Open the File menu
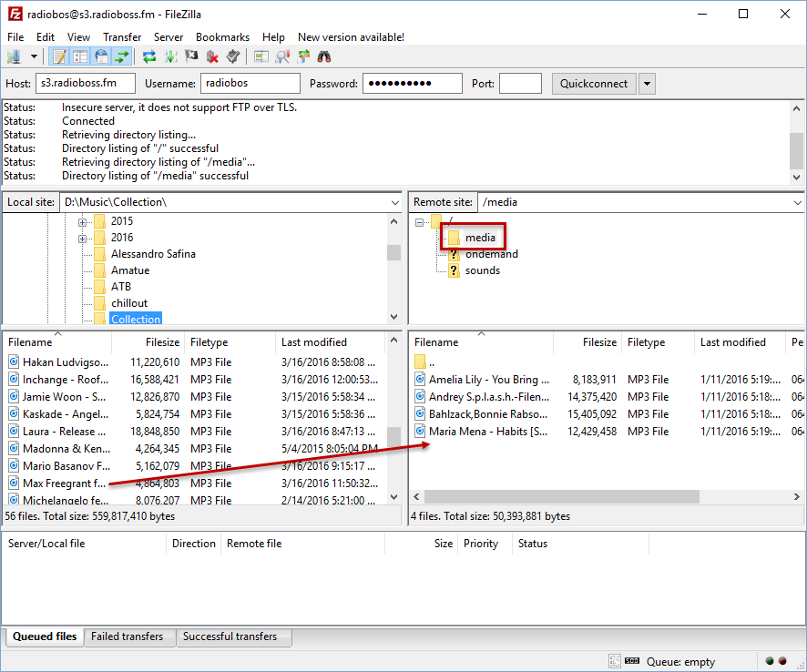 tap(15, 37)
